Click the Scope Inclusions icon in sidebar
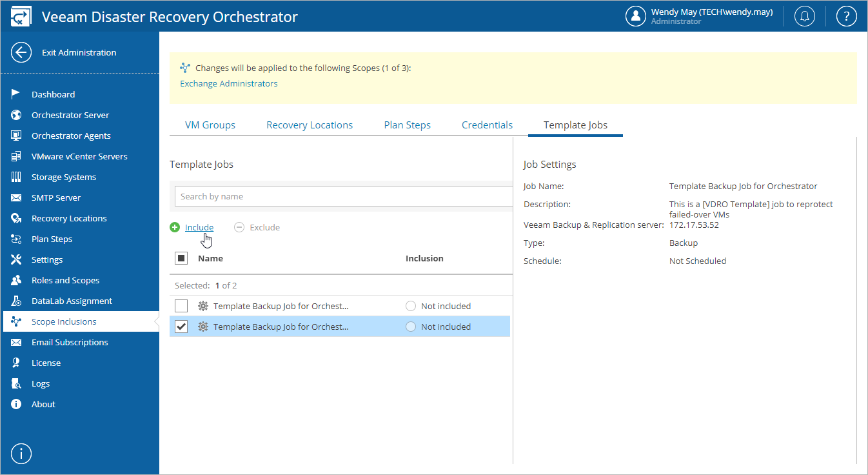 [x=17, y=321]
